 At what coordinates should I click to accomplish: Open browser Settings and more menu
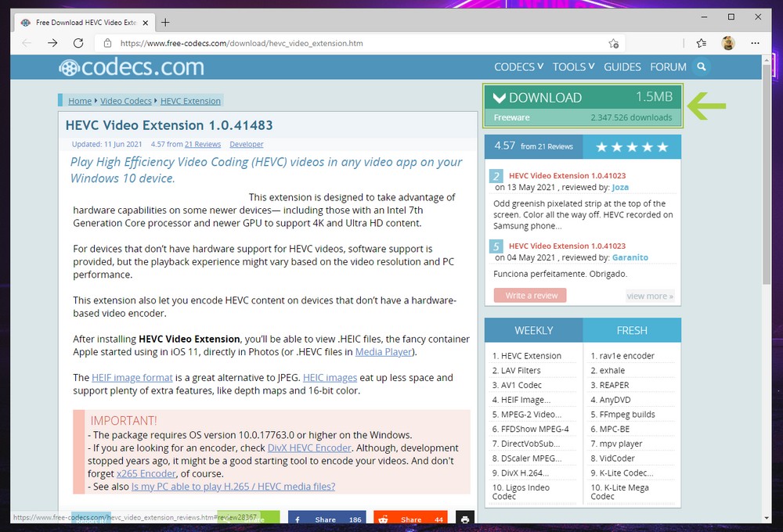pos(755,43)
